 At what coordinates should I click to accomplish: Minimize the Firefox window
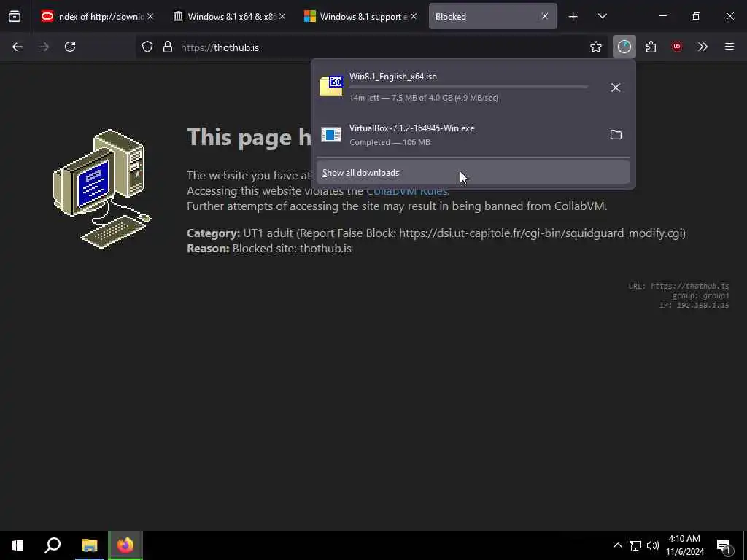662,16
